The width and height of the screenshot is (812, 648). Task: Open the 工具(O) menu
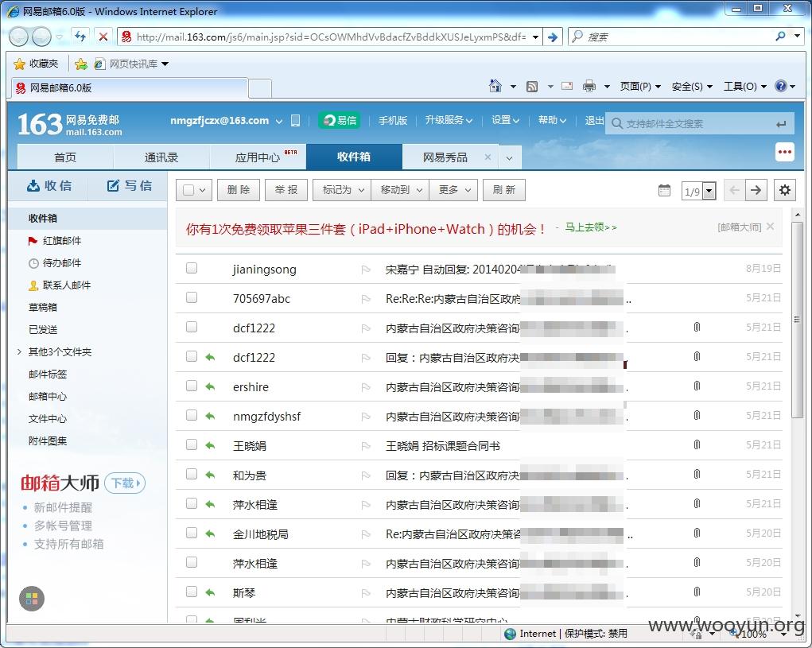point(744,87)
